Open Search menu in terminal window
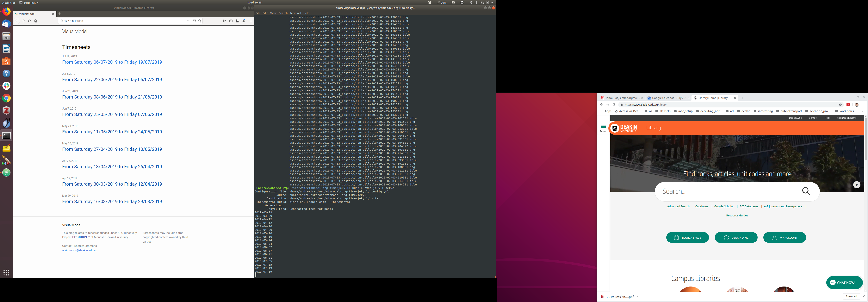 pos(283,13)
